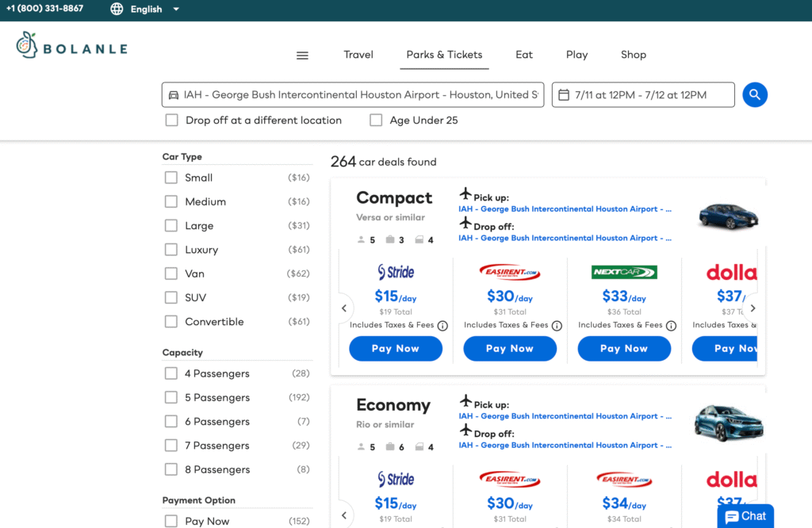
Task: Show next Compact offers with right chevron
Action: click(753, 308)
